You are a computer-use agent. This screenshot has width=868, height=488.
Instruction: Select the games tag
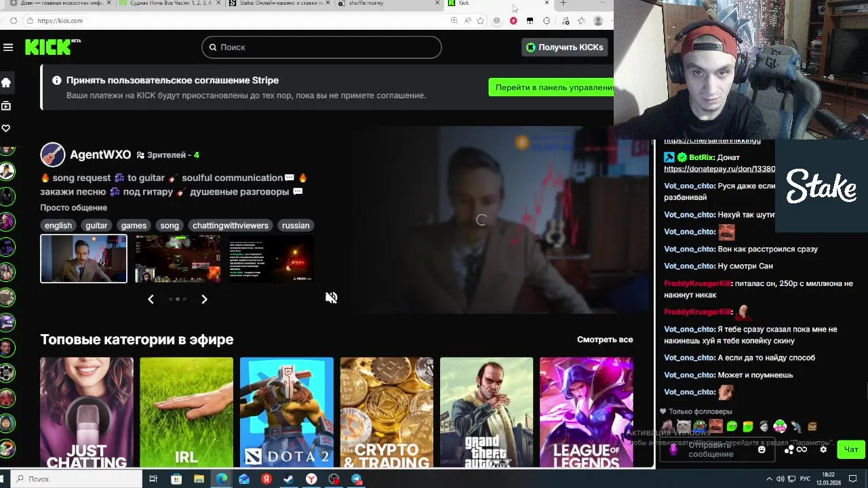click(134, 226)
